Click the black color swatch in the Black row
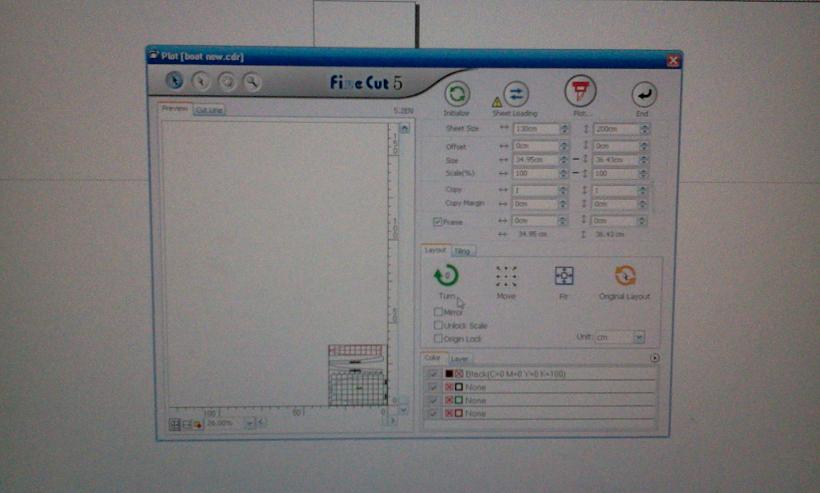This screenshot has width=820, height=493. click(x=449, y=373)
